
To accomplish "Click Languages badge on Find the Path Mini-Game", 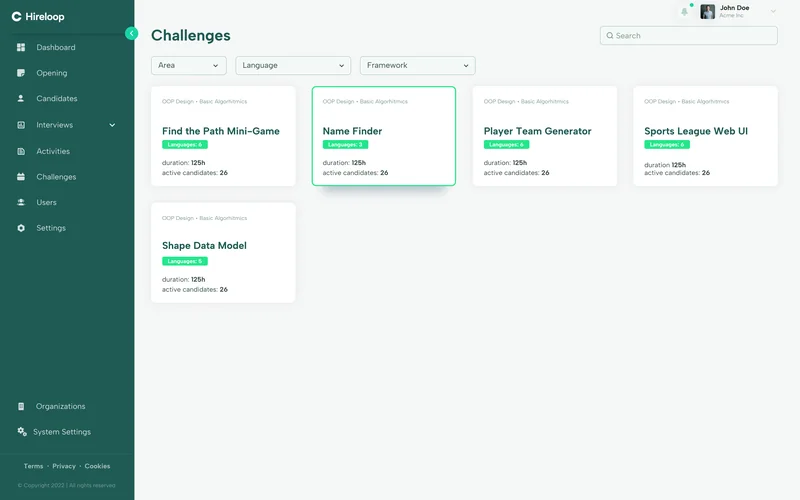I will click(x=185, y=145).
